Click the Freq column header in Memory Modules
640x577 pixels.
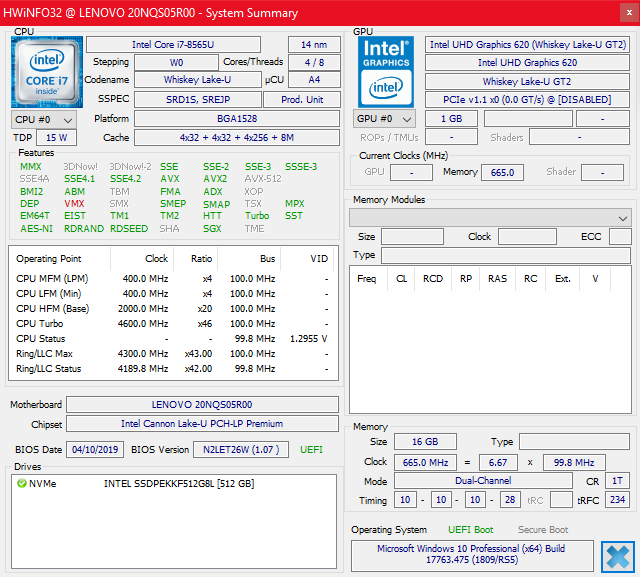click(x=366, y=279)
